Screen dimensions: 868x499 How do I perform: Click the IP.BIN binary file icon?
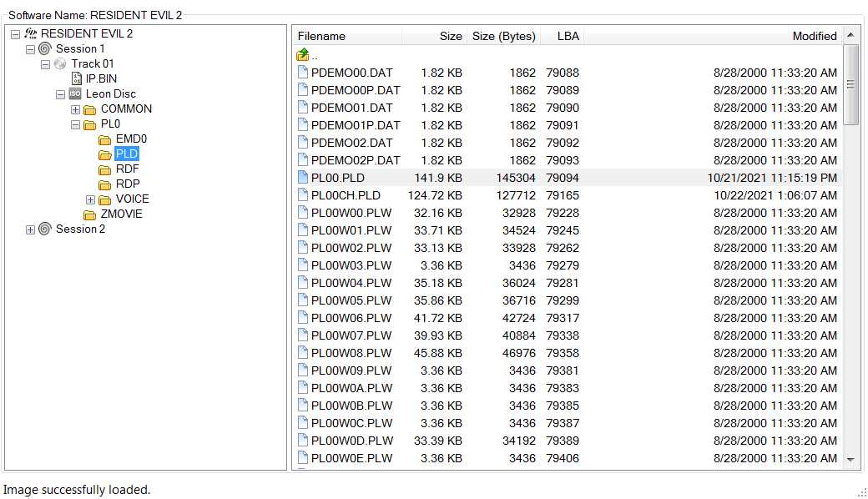[77, 78]
